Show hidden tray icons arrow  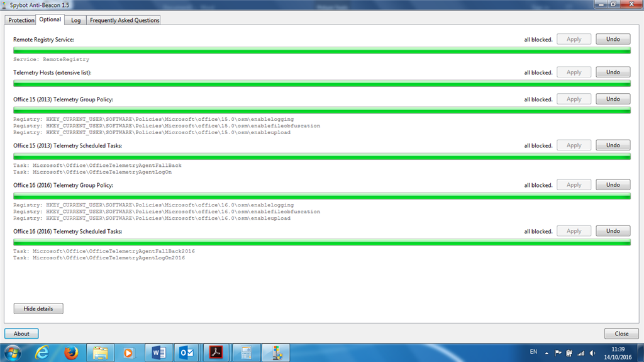pyautogui.click(x=547, y=353)
